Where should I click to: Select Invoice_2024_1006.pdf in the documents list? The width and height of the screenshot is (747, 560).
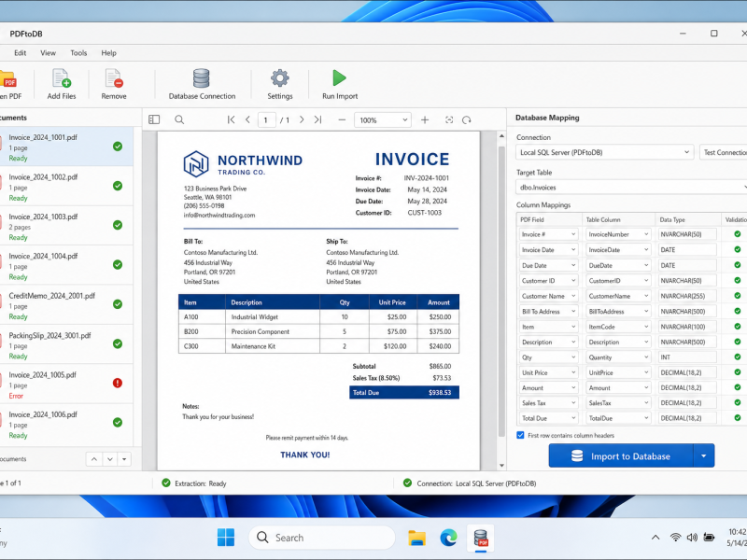[66, 425]
